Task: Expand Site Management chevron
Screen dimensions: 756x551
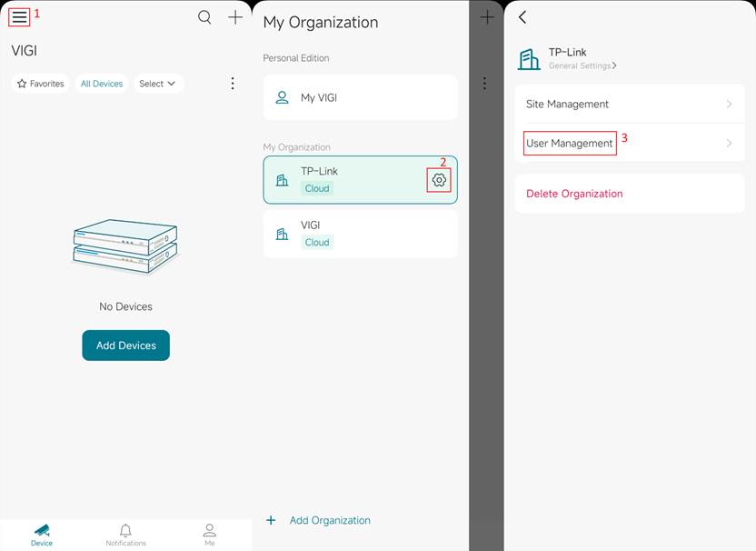Action: (x=729, y=105)
